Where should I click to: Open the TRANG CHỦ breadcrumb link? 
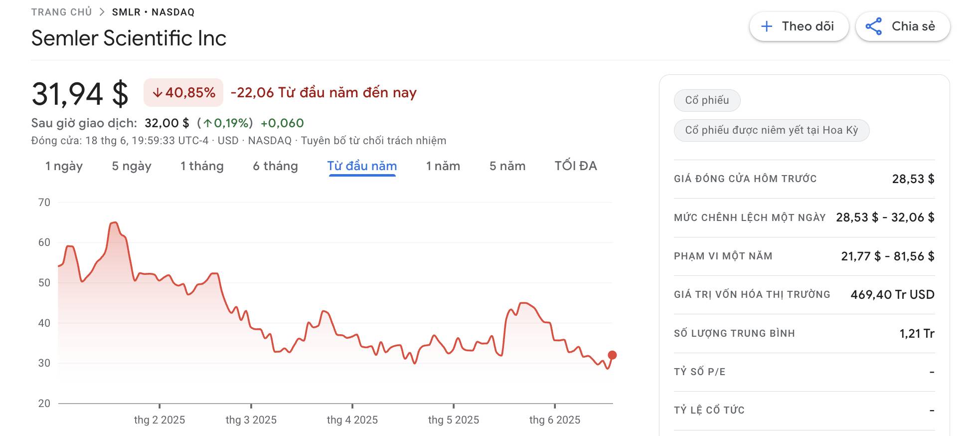[x=61, y=12]
